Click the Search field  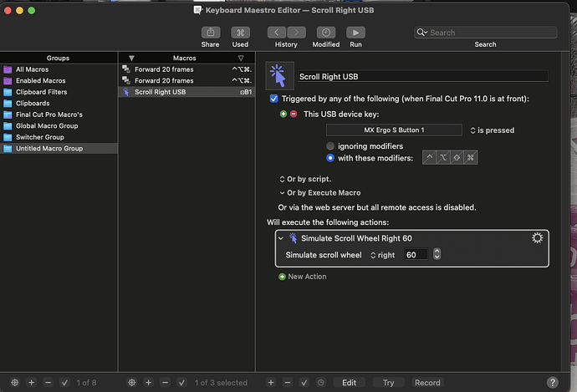485,33
